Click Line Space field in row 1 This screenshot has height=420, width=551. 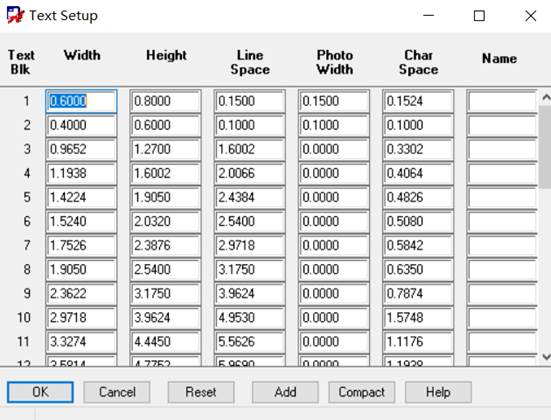[x=250, y=101]
